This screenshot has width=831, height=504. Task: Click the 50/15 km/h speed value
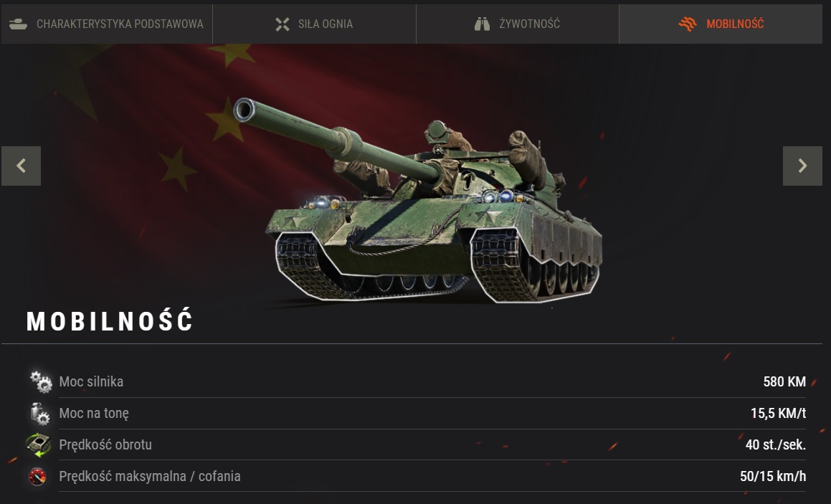click(x=773, y=477)
